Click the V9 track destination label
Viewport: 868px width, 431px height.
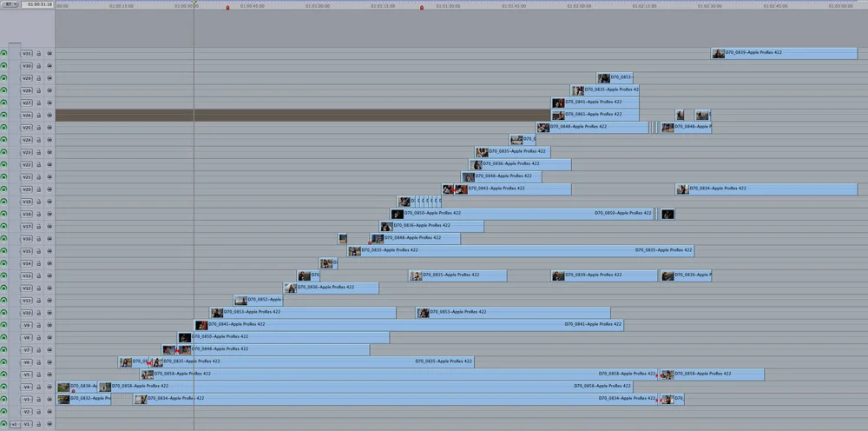pyautogui.click(x=26, y=325)
